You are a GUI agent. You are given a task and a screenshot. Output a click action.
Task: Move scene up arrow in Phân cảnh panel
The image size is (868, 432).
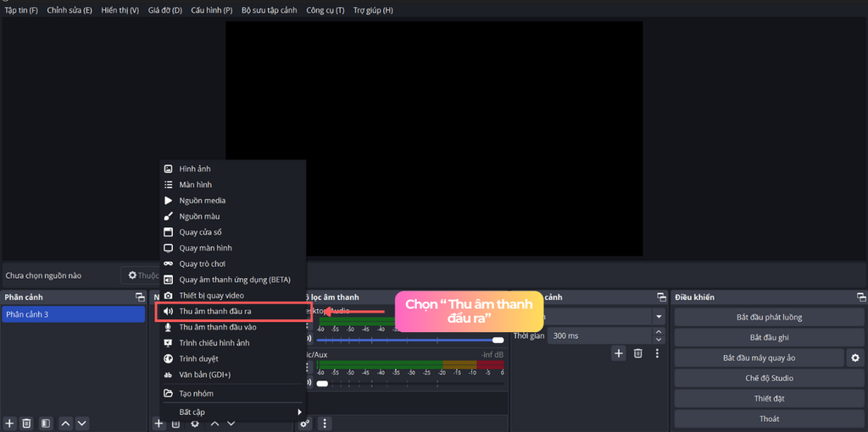65,424
